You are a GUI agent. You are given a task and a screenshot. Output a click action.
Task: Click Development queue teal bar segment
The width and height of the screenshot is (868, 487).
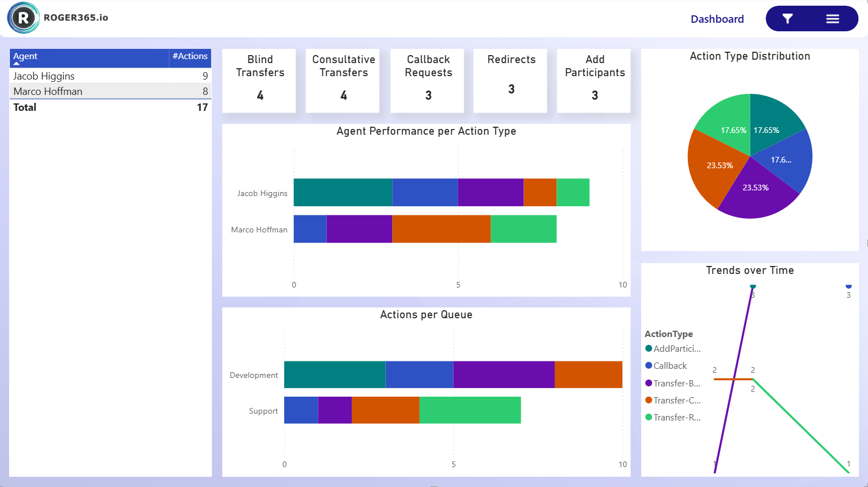[335, 374]
